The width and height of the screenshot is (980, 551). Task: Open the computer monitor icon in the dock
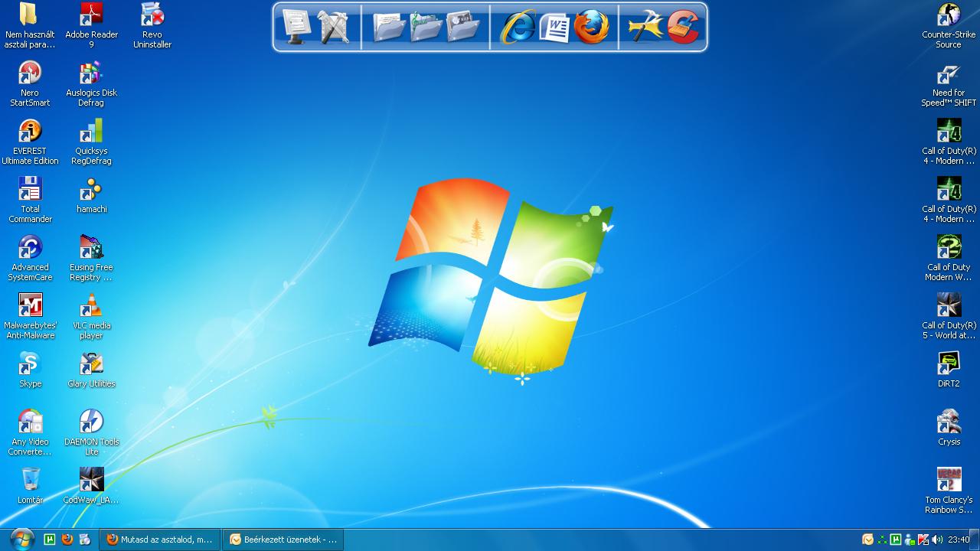(296, 27)
